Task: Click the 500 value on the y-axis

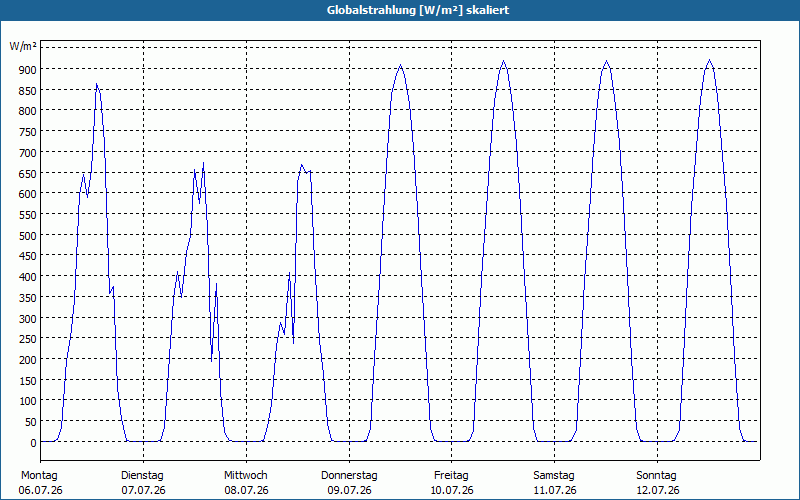Action: (x=29, y=236)
